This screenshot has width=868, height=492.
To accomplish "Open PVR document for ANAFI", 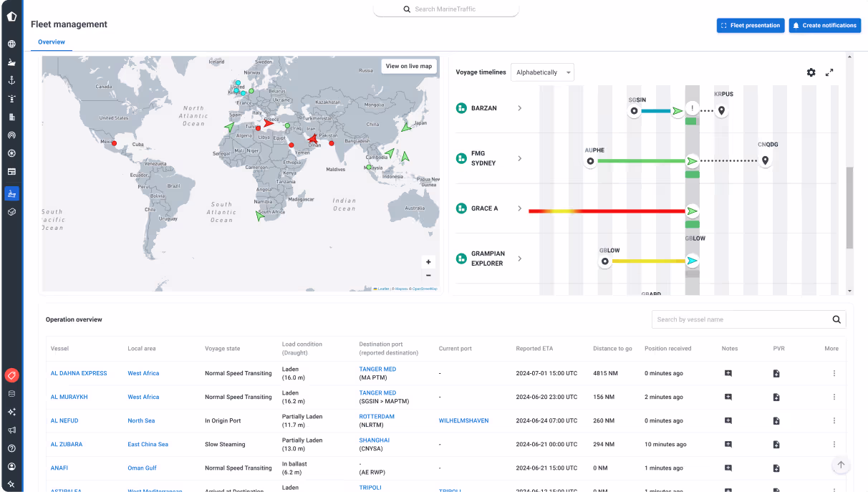I will (x=776, y=468).
